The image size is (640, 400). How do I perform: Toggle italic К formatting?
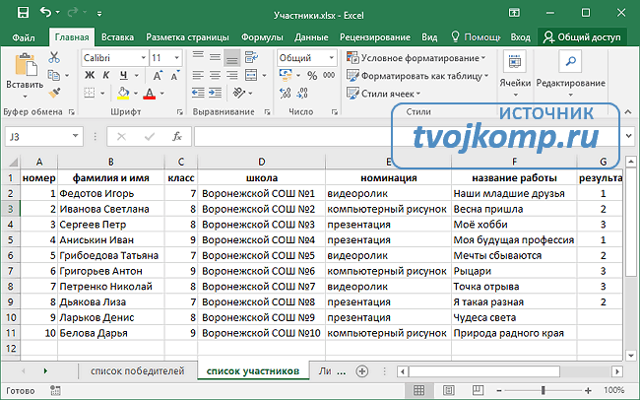click(x=106, y=76)
